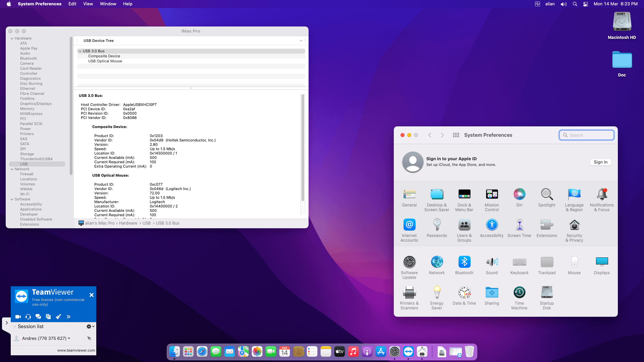Open Bluetooth preferences pane
Image resolution: width=644 pixels, height=362 pixels.
(464, 265)
